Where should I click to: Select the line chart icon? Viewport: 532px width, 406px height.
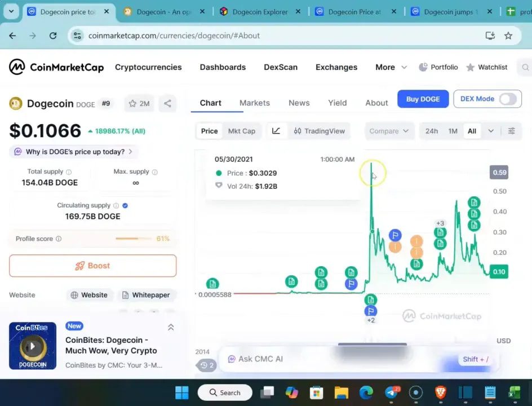(276, 131)
